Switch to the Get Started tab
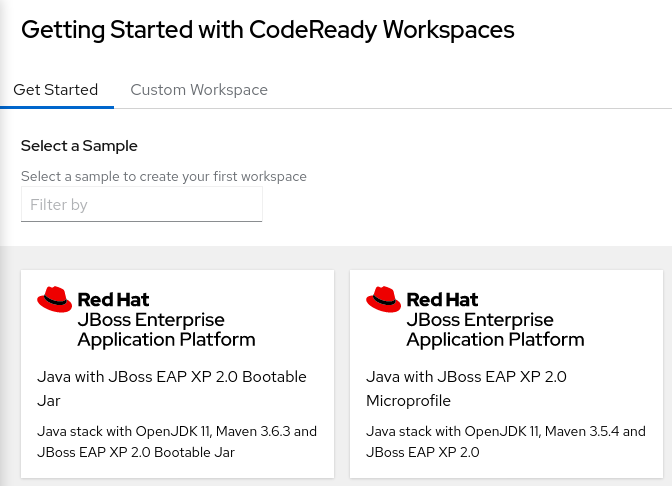This screenshot has height=486, width=672. coord(56,90)
